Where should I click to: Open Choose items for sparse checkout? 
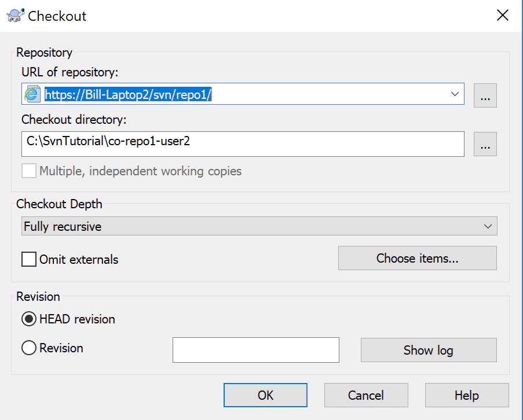417,258
